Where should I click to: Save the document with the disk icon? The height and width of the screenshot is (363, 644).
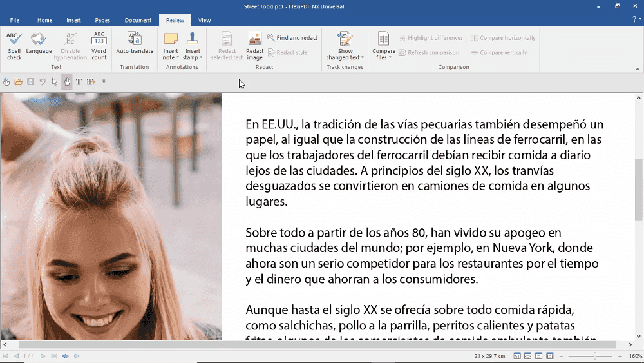pos(30,82)
